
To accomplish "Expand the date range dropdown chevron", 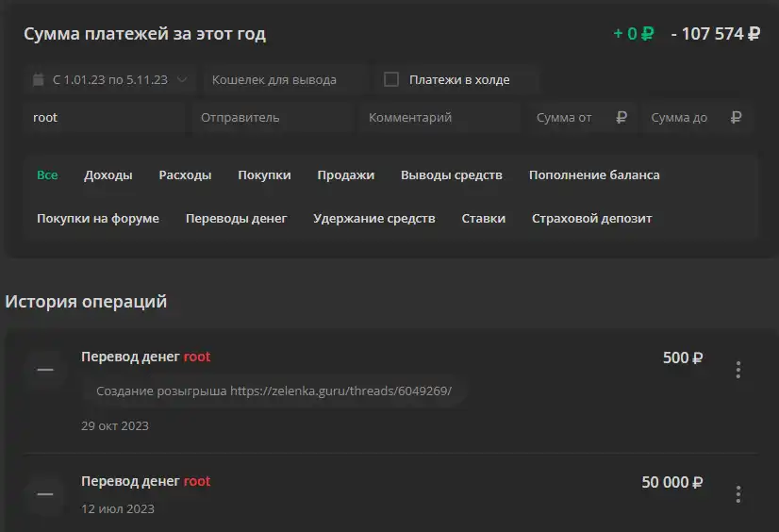I will 182,79.
